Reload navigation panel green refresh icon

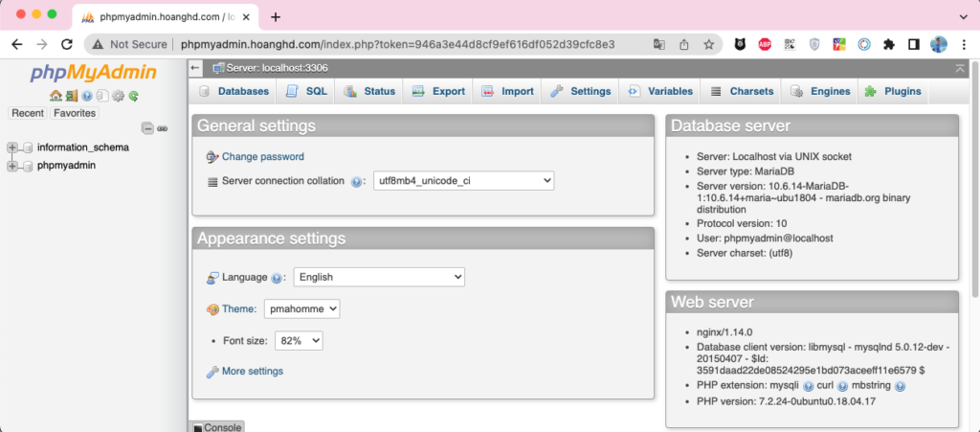click(133, 97)
